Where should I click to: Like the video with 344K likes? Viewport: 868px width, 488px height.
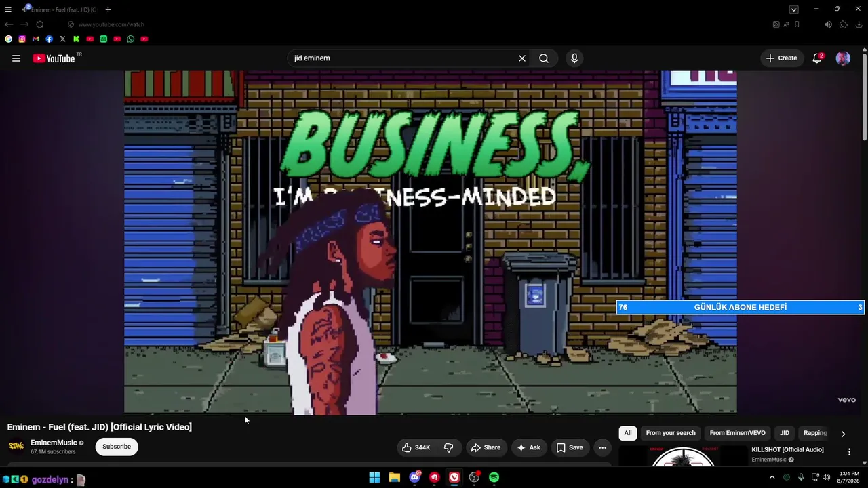(416, 447)
